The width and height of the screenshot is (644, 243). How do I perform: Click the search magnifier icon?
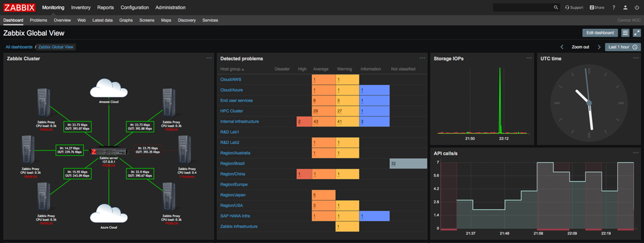(556, 7)
